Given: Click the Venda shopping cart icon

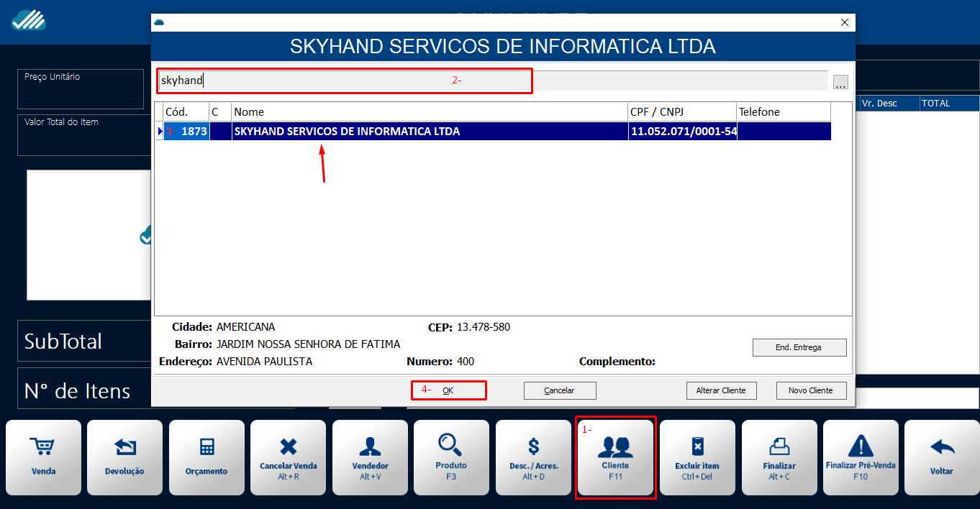Looking at the screenshot, I should click(x=44, y=447).
